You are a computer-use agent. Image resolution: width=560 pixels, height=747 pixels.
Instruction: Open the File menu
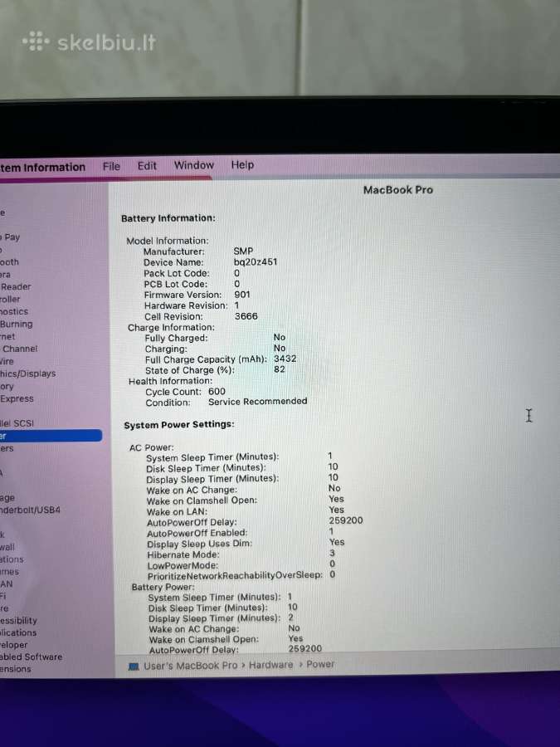click(111, 166)
